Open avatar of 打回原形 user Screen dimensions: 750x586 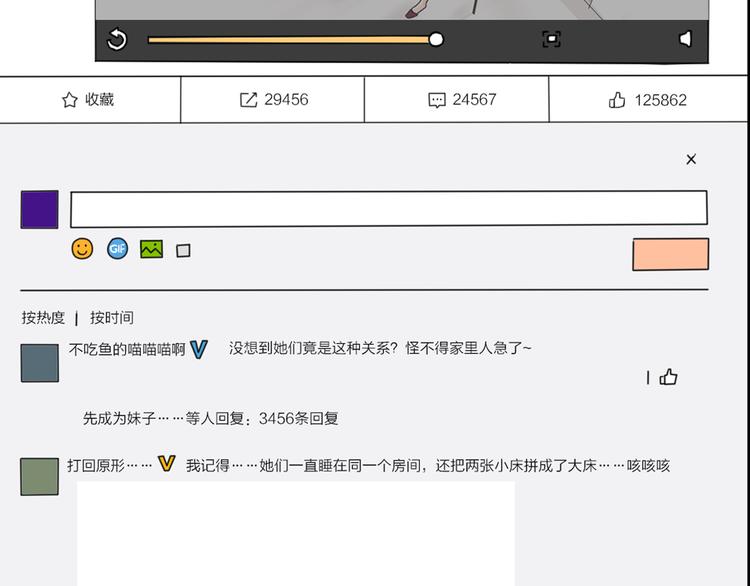point(40,476)
